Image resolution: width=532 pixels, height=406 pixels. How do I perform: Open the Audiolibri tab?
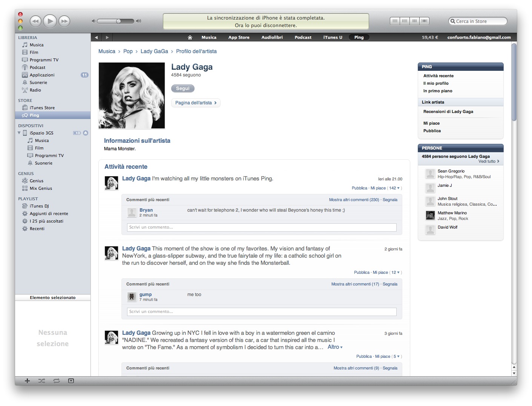point(272,37)
